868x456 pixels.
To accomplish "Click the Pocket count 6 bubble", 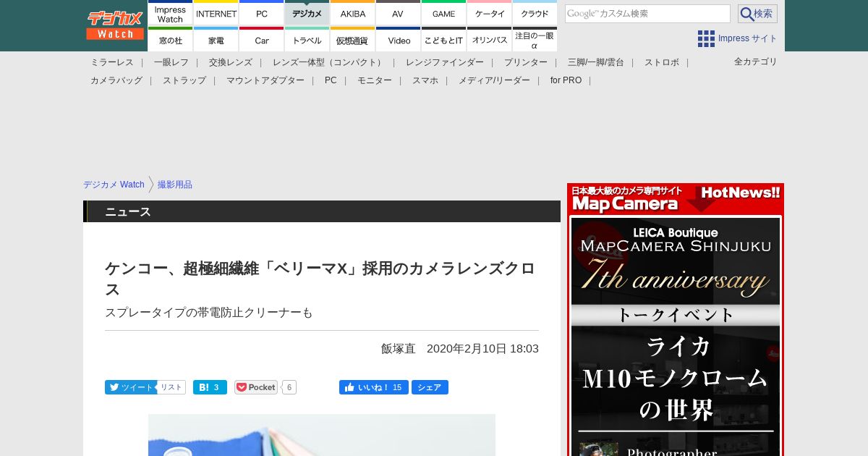I will click(x=289, y=387).
